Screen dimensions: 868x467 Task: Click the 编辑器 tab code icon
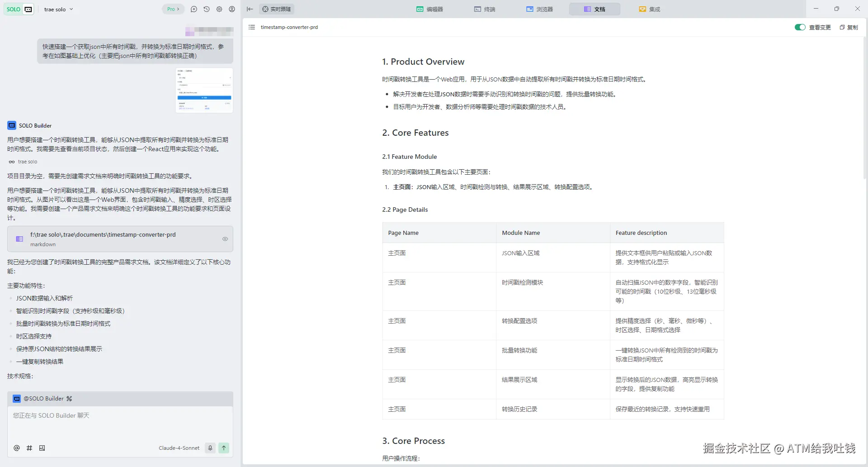[420, 9]
